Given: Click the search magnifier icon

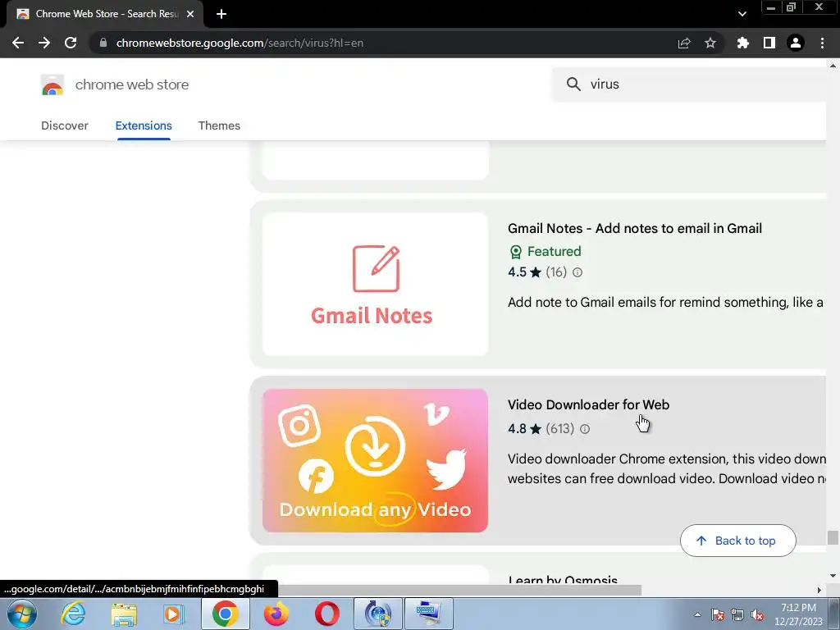Looking at the screenshot, I should click(x=573, y=84).
